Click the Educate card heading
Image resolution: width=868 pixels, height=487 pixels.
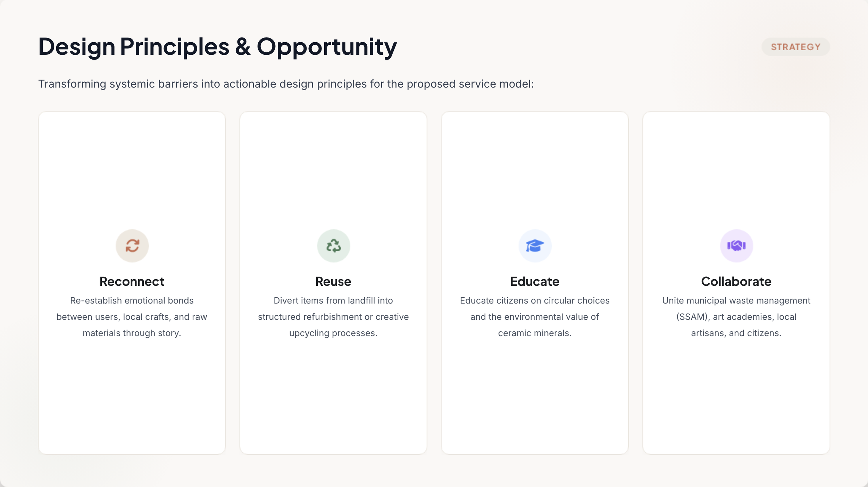535,281
